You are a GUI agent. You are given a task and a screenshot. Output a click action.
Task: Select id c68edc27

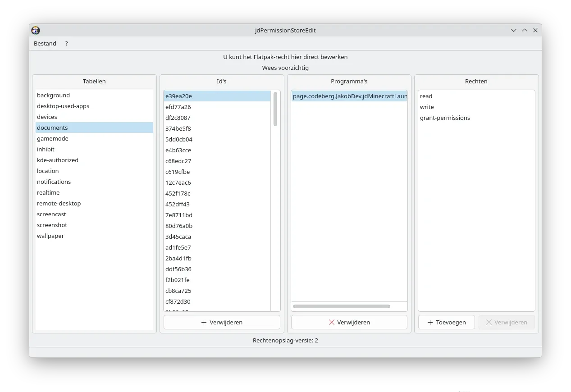pos(217,161)
